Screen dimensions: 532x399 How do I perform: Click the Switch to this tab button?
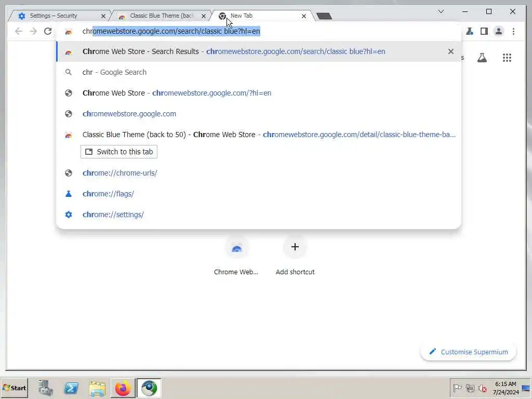(x=119, y=152)
